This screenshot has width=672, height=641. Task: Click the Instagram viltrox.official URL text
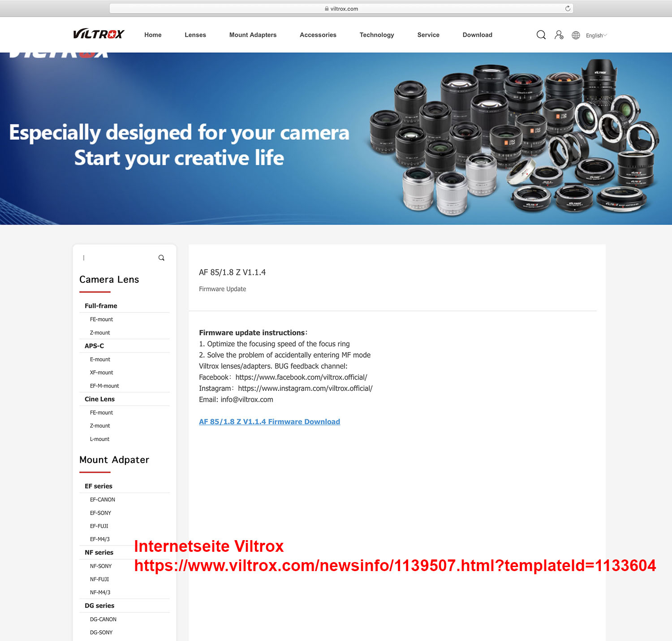(x=306, y=389)
